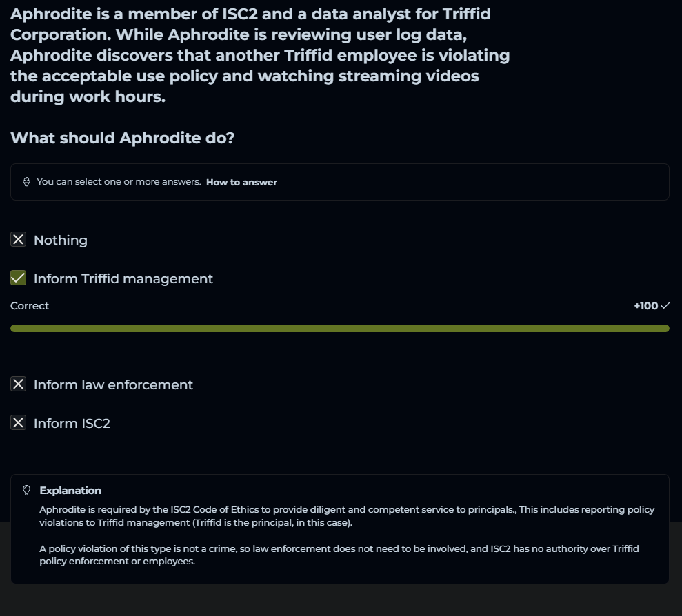
Task: Click the Correct result label
Action: [30, 306]
